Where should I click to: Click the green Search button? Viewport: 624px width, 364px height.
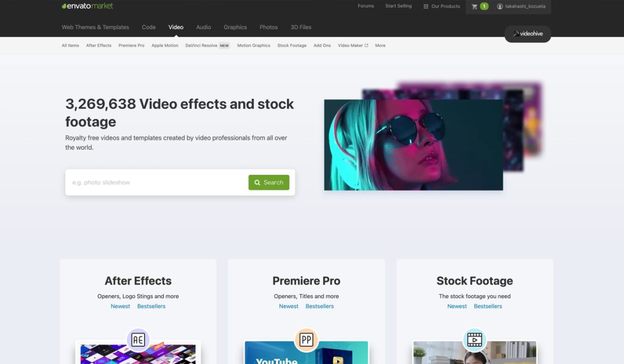[269, 183]
